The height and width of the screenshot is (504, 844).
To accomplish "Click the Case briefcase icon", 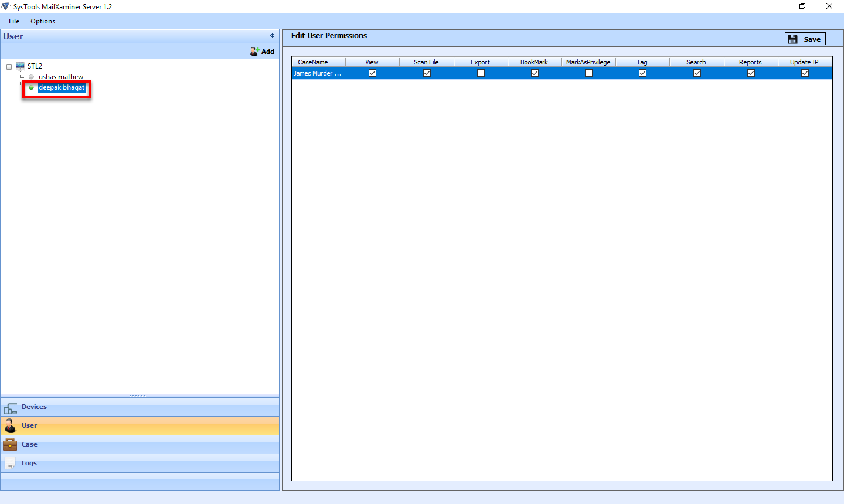I will click(10, 444).
